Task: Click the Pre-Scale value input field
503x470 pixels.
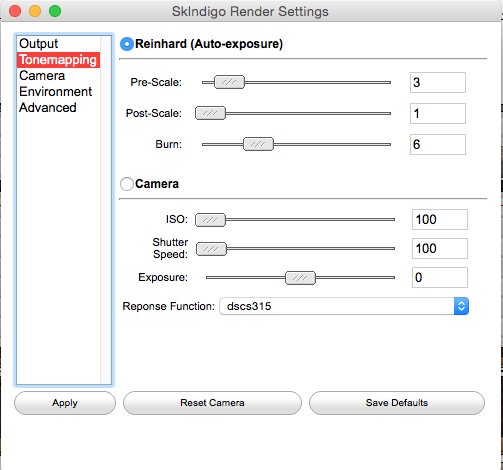Action: (x=438, y=82)
